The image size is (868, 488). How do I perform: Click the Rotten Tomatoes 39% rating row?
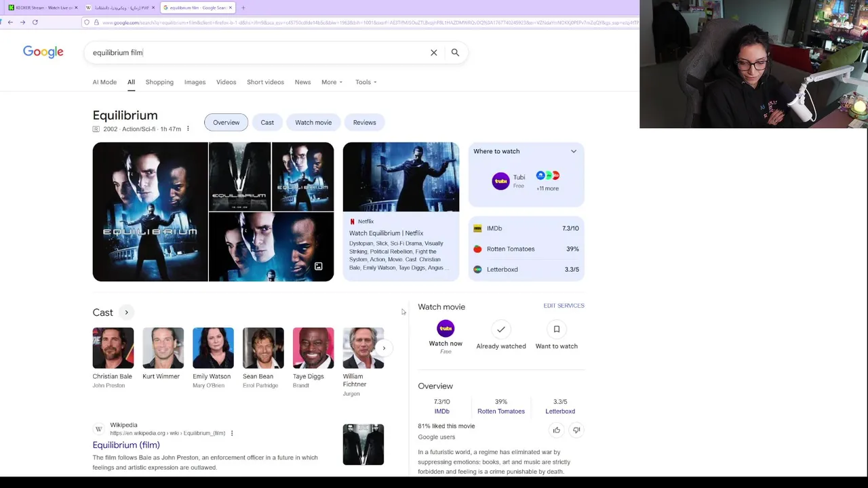[x=526, y=249]
